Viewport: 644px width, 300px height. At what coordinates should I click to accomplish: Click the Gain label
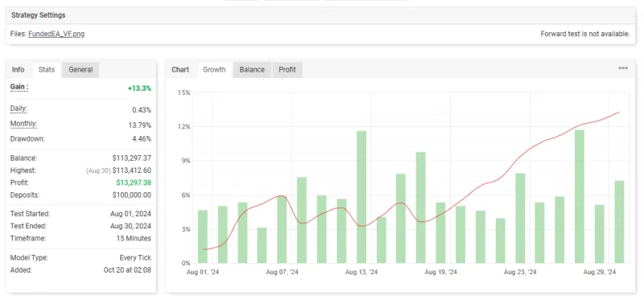(x=19, y=87)
